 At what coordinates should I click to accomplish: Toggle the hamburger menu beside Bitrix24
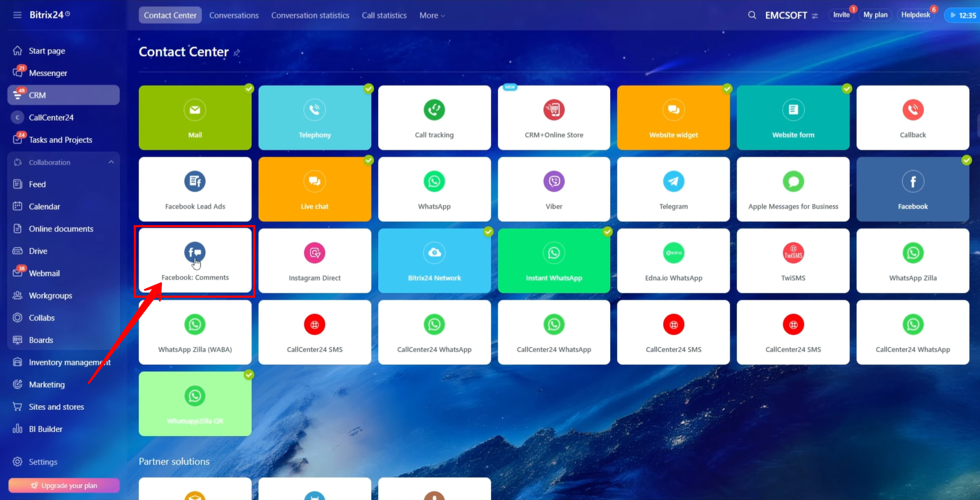pos(17,15)
